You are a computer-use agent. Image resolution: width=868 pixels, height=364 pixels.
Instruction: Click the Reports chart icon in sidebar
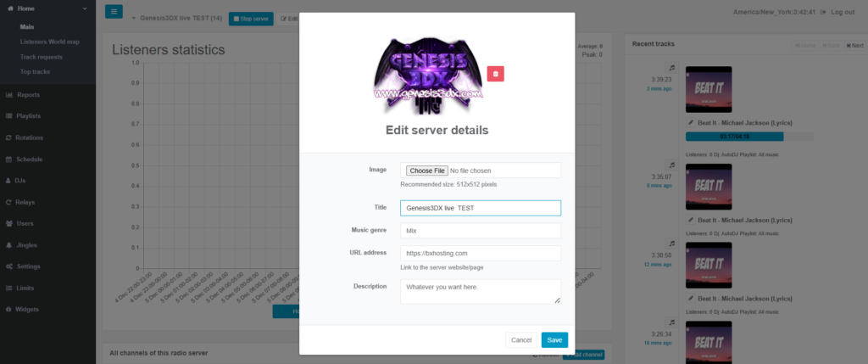coord(8,94)
